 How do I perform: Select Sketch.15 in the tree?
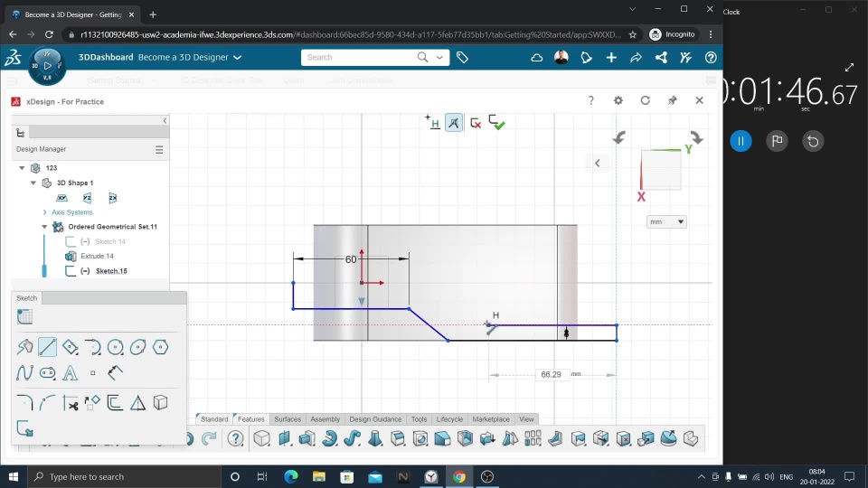pos(111,271)
